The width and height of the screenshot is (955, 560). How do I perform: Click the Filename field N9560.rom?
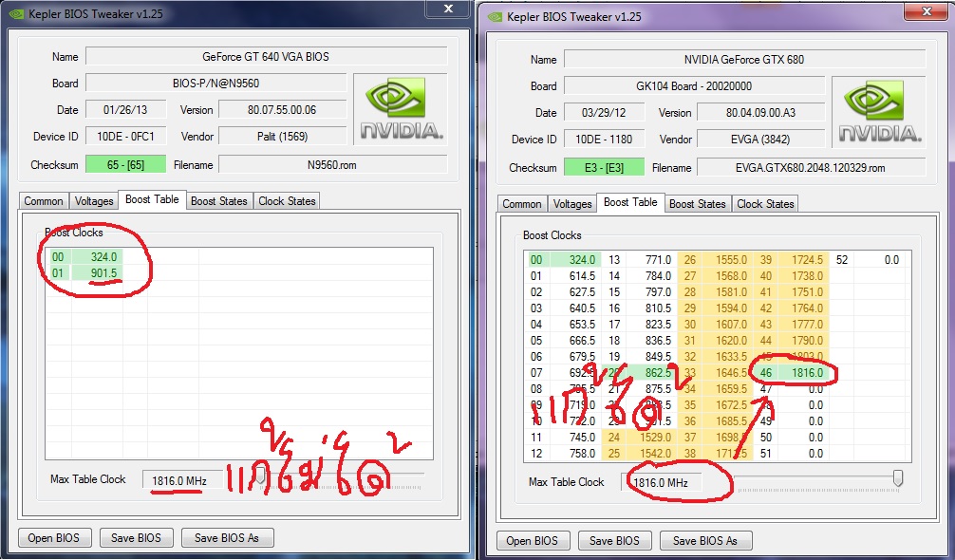332,164
